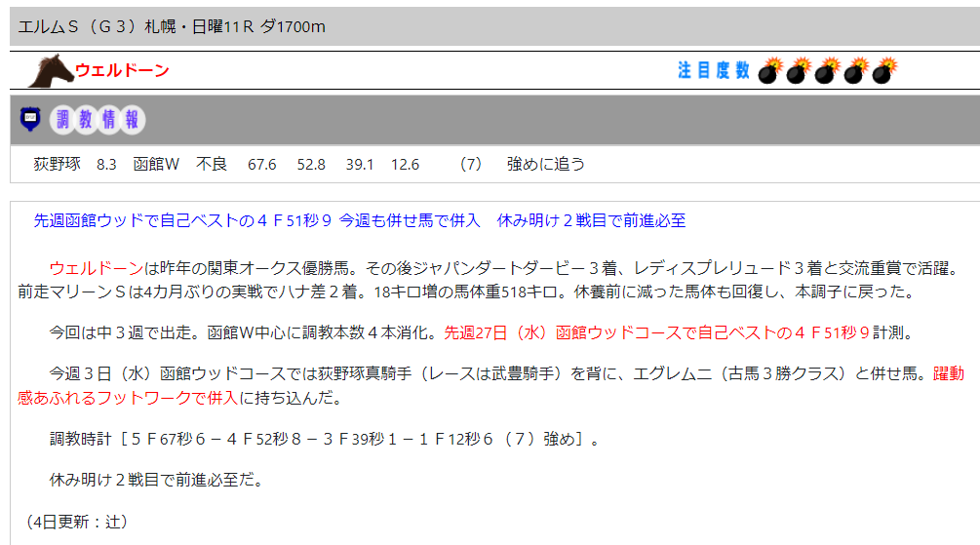Viewport: 980px width, 545px height.
Task: Click the line beginning 前走マリーンＳは4カ月ぶり
Action: (467, 292)
